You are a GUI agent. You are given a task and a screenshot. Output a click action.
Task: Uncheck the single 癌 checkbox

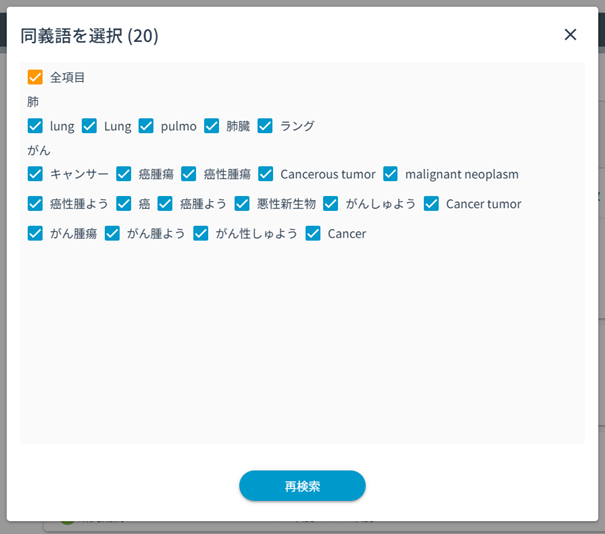pyautogui.click(x=124, y=204)
